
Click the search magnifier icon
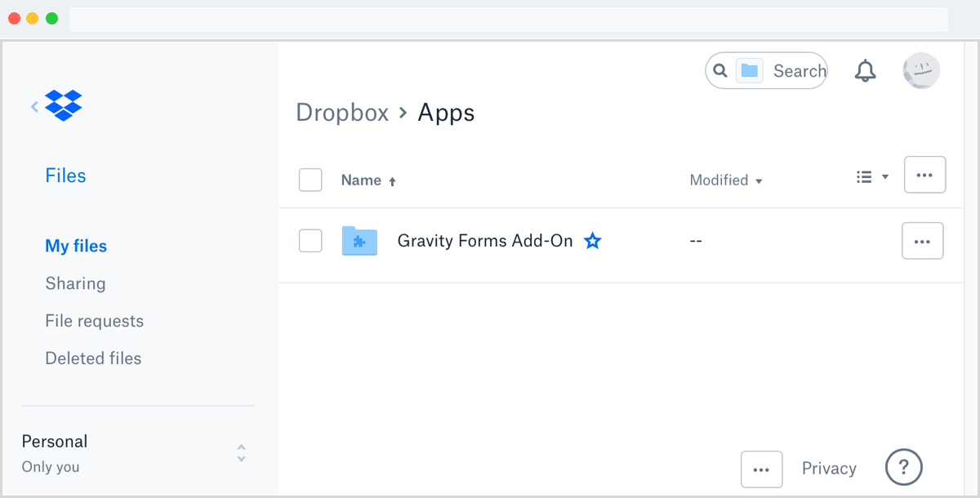719,71
